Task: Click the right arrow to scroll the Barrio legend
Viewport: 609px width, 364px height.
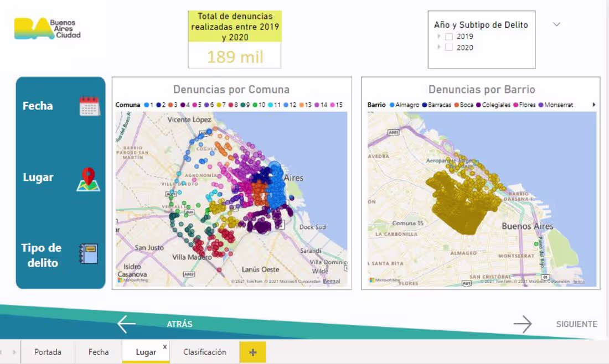Action: click(595, 105)
